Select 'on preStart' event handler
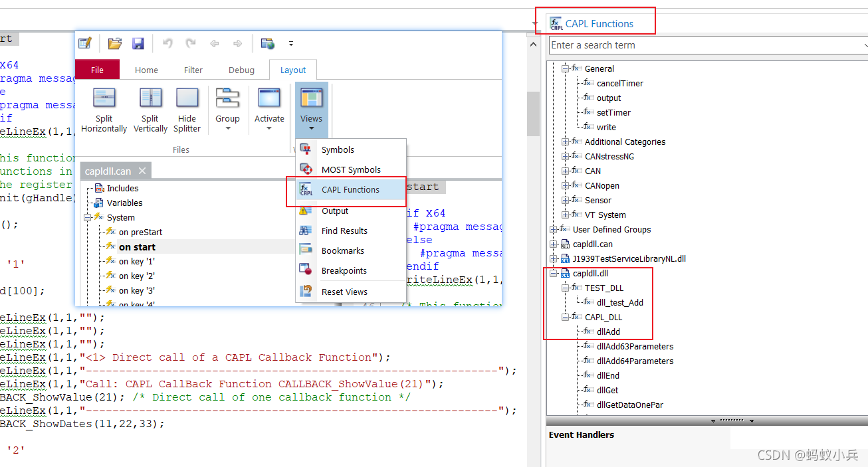Screen dimensions: 868x467 click(140, 232)
